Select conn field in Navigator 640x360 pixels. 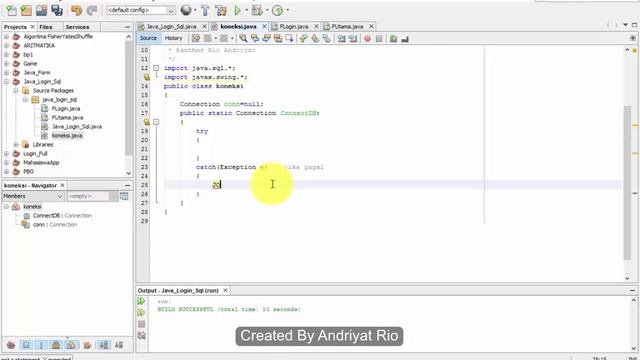coord(55,224)
